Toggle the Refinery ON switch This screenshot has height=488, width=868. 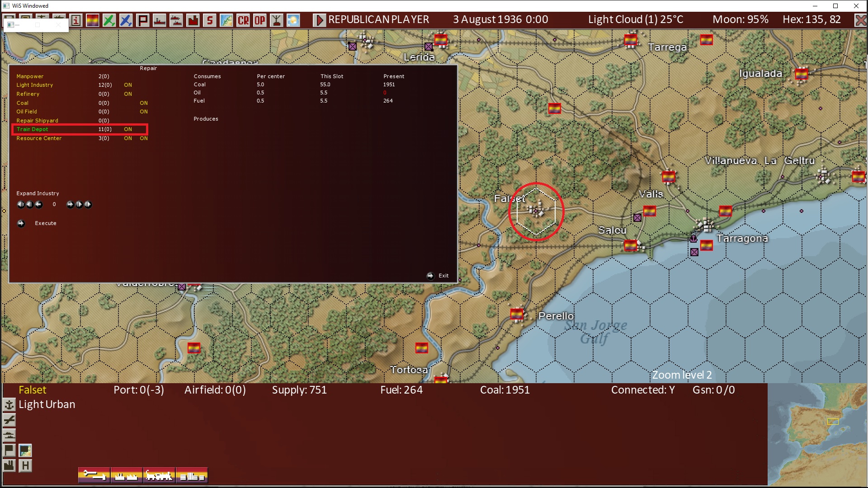128,94
